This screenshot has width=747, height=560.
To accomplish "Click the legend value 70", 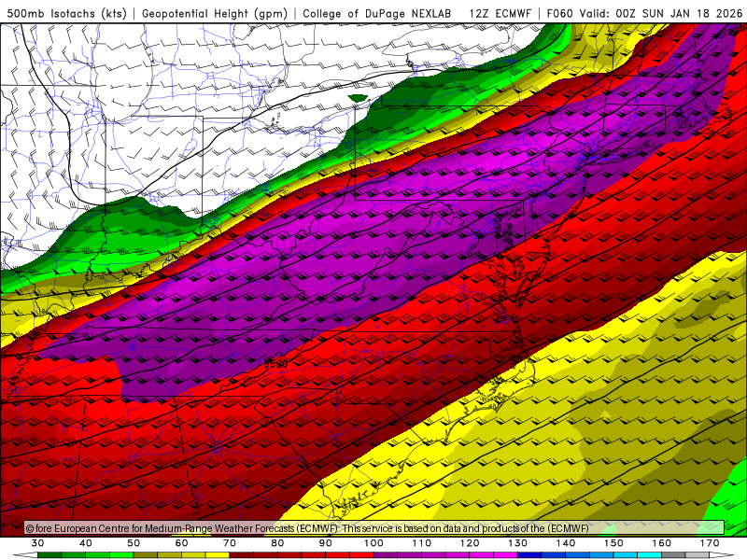I will 230,543.
